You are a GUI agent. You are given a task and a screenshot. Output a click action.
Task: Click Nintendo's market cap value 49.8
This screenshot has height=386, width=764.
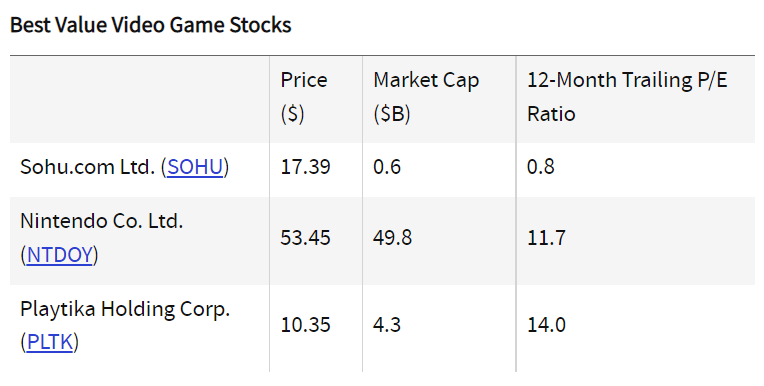(392, 238)
